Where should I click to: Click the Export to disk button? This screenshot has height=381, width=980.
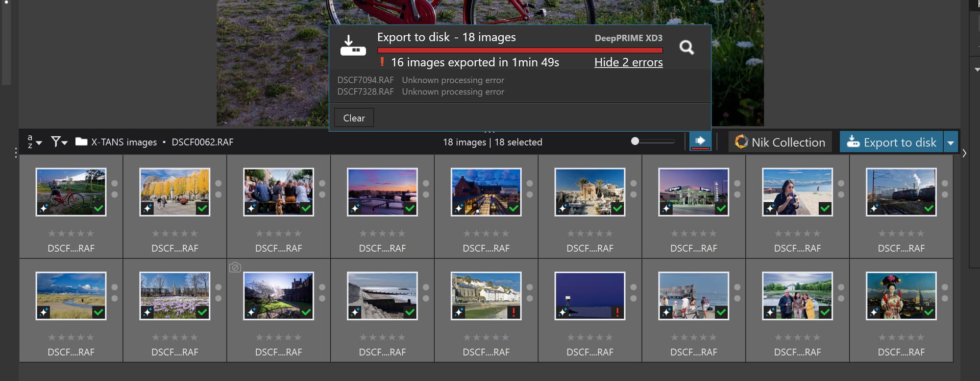pyautogui.click(x=891, y=142)
